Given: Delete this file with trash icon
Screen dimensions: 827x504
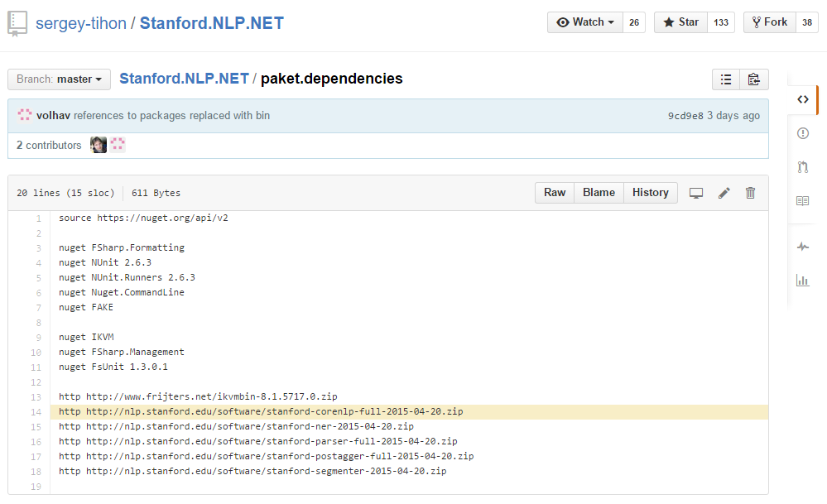Looking at the screenshot, I should pyautogui.click(x=751, y=193).
